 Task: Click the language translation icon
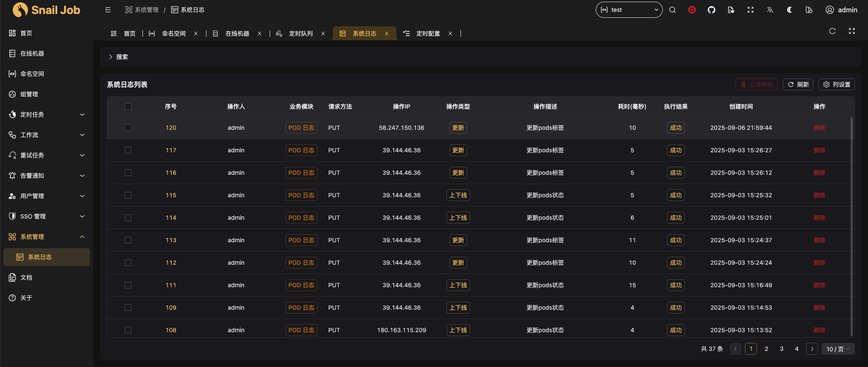click(x=770, y=10)
